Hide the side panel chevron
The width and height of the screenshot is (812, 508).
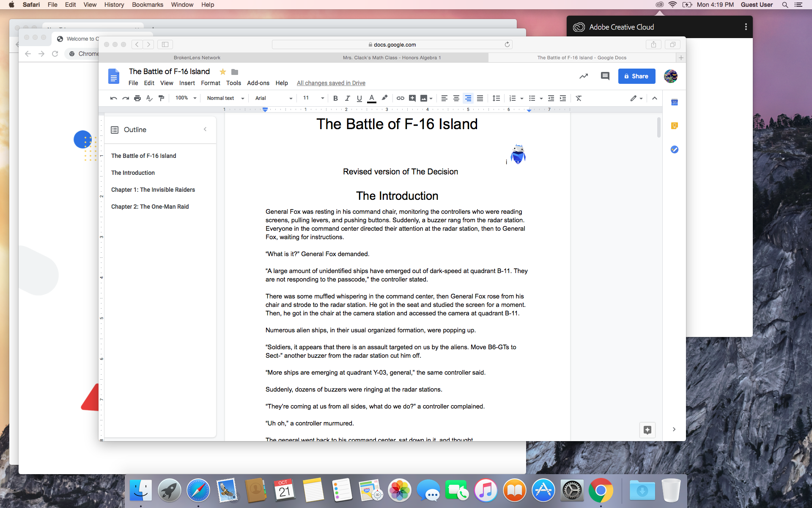pos(674,429)
